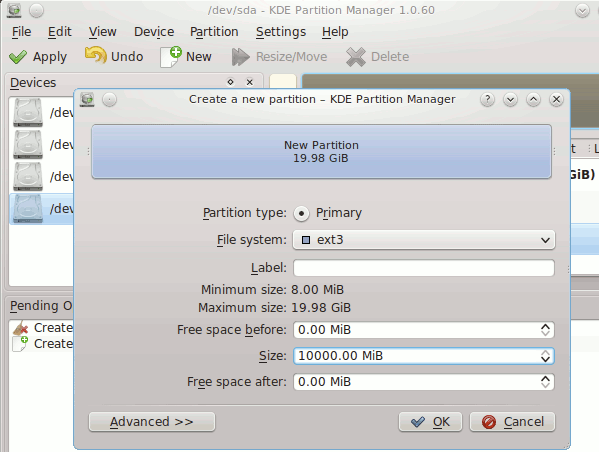Click the Apply green checkmark icon
This screenshot has width=599, height=452.
[x=18, y=57]
